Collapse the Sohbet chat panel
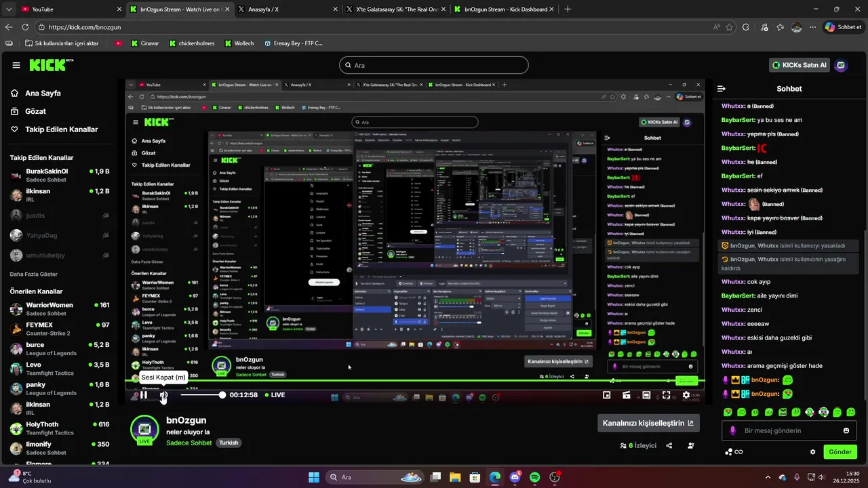Screen dimensions: 868x488 (722, 89)
